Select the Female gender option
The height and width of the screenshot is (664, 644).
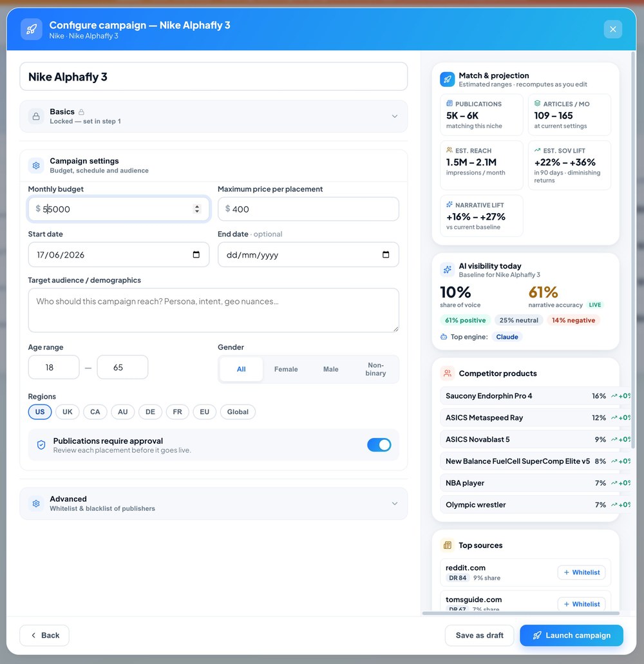(286, 369)
